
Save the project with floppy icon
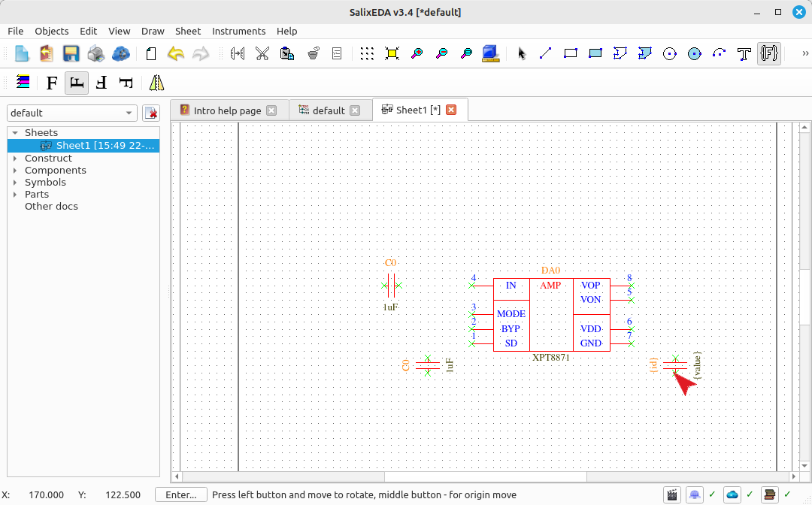click(71, 53)
